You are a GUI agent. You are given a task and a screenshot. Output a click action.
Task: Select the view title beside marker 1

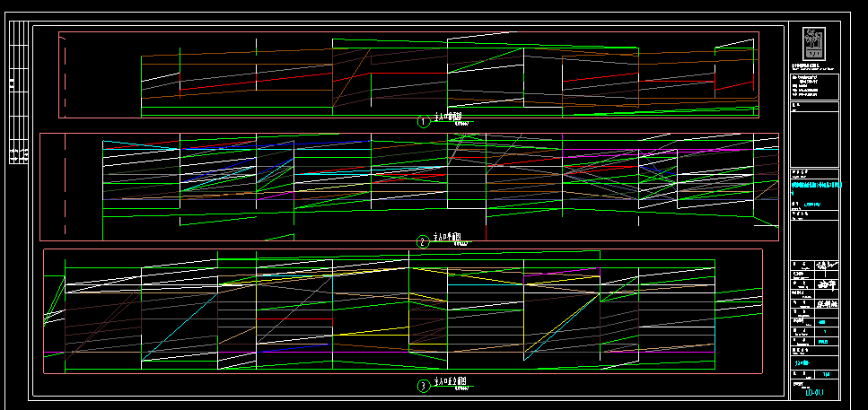(x=448, y=118)
